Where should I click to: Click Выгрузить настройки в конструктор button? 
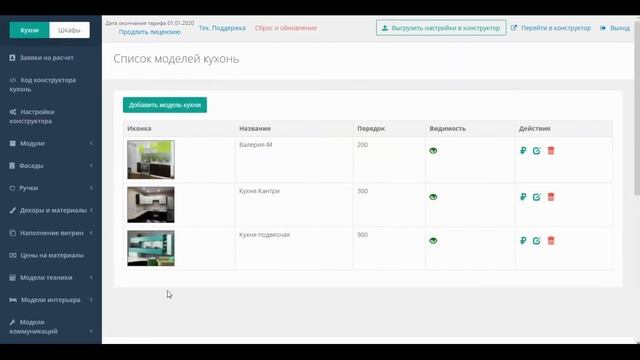coord(441,28)
